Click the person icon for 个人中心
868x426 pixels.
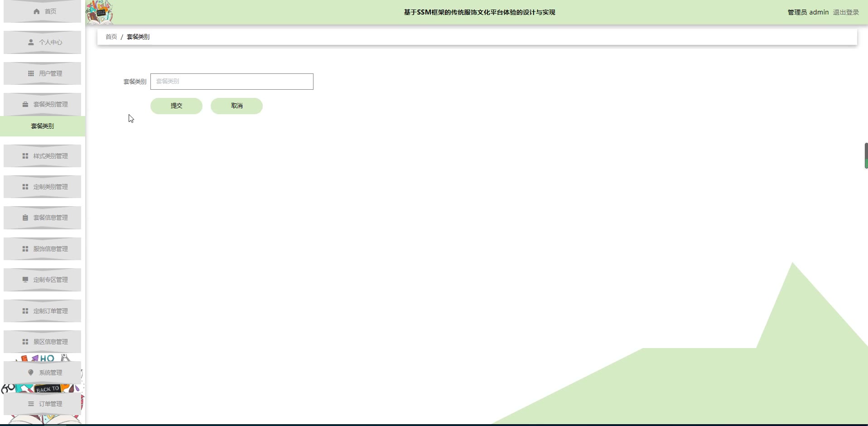[x=31, y=42]
